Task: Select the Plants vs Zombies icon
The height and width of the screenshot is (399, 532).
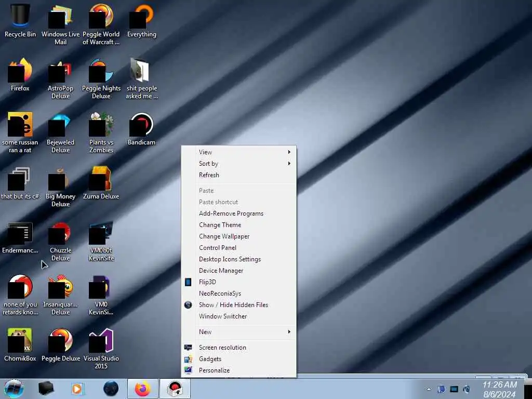Action: pos(101,132)
